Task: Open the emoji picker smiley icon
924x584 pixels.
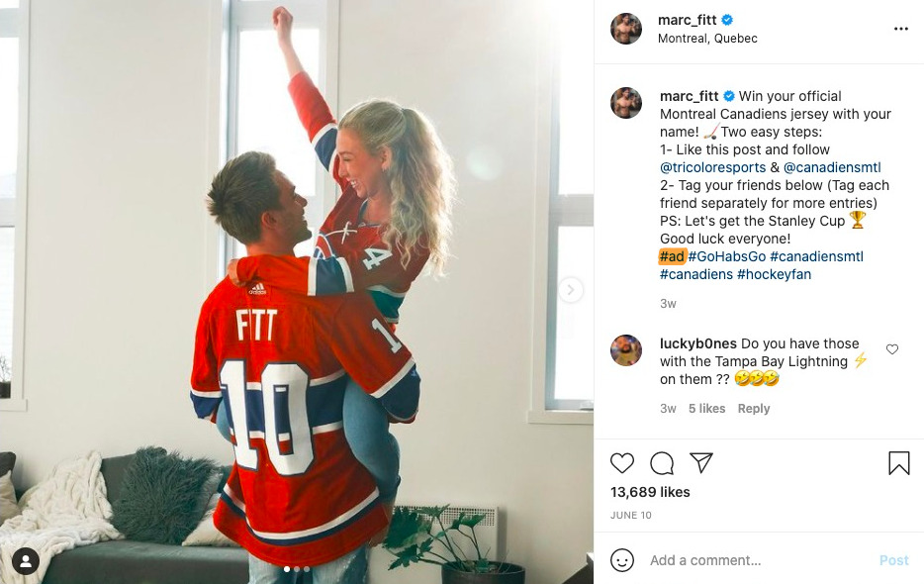Action: pos(621,560)
